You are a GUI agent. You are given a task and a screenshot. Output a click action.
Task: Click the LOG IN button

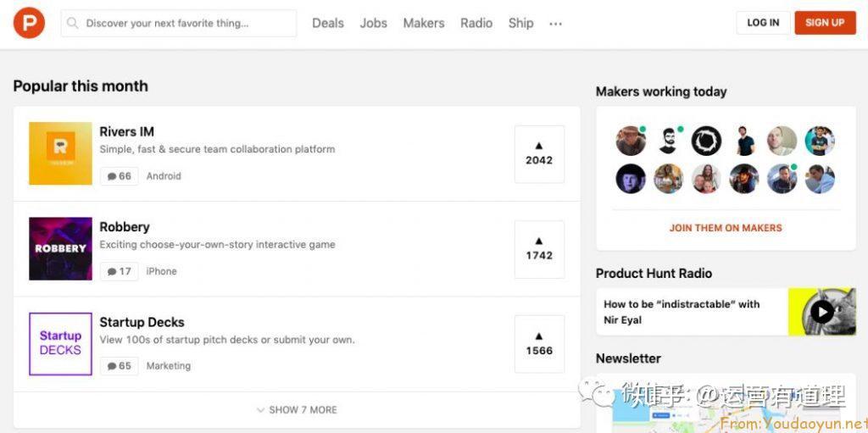763,23
